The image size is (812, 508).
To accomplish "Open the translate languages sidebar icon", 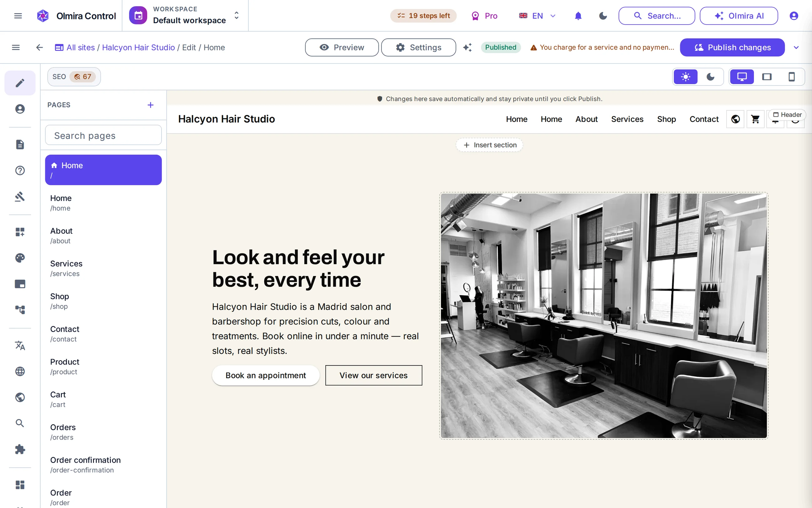I will pos(20,345).
